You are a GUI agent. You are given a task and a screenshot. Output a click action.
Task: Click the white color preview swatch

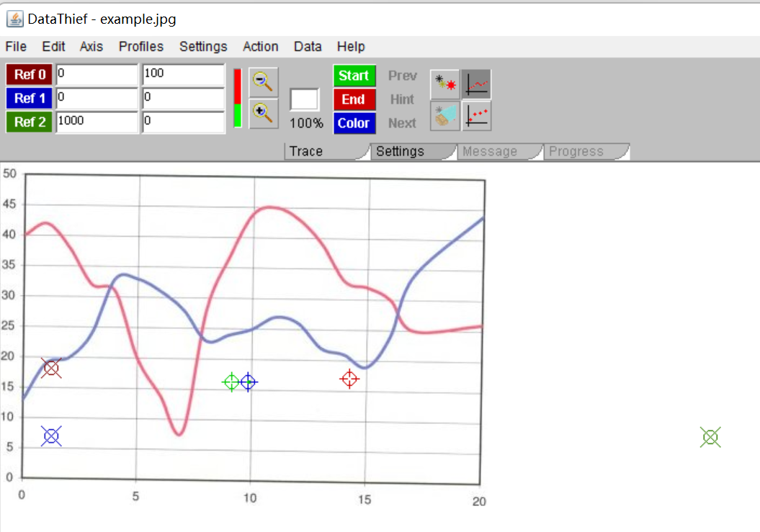tap(305, 99)
